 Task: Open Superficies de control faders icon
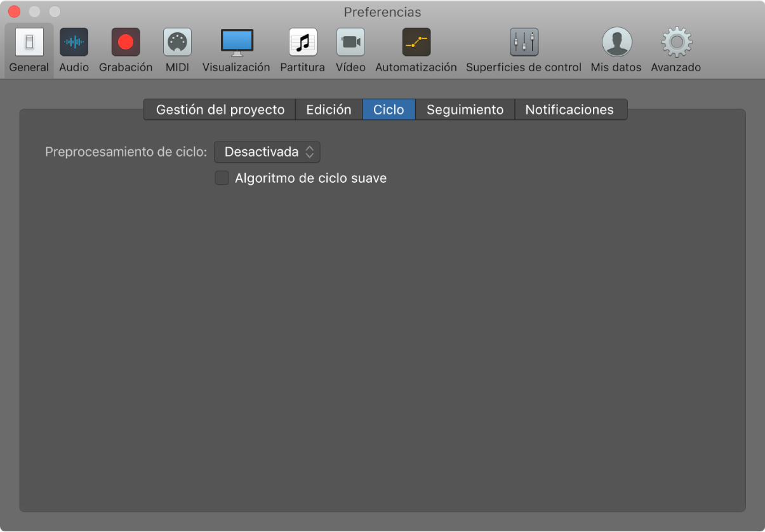[524, 43]
